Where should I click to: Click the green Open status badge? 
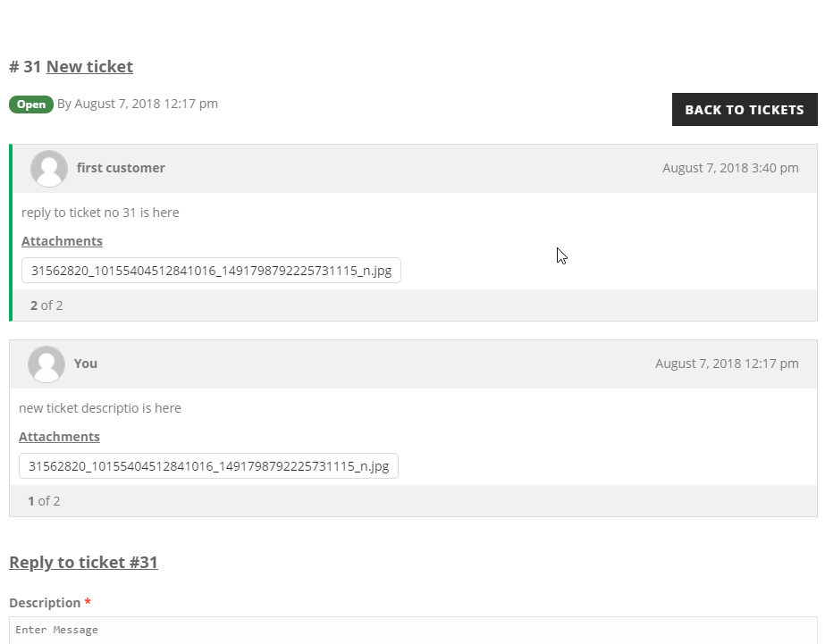point(31,105)
